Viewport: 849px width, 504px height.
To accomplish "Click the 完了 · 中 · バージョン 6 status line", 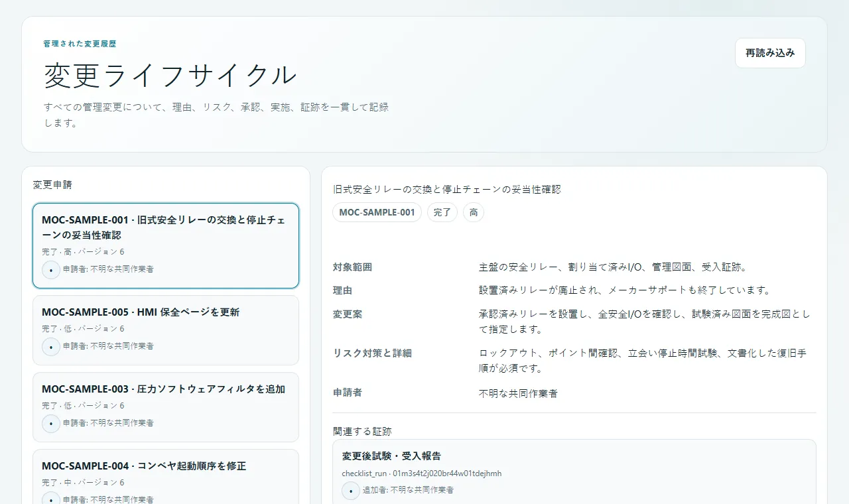I will tap(83, 483).
